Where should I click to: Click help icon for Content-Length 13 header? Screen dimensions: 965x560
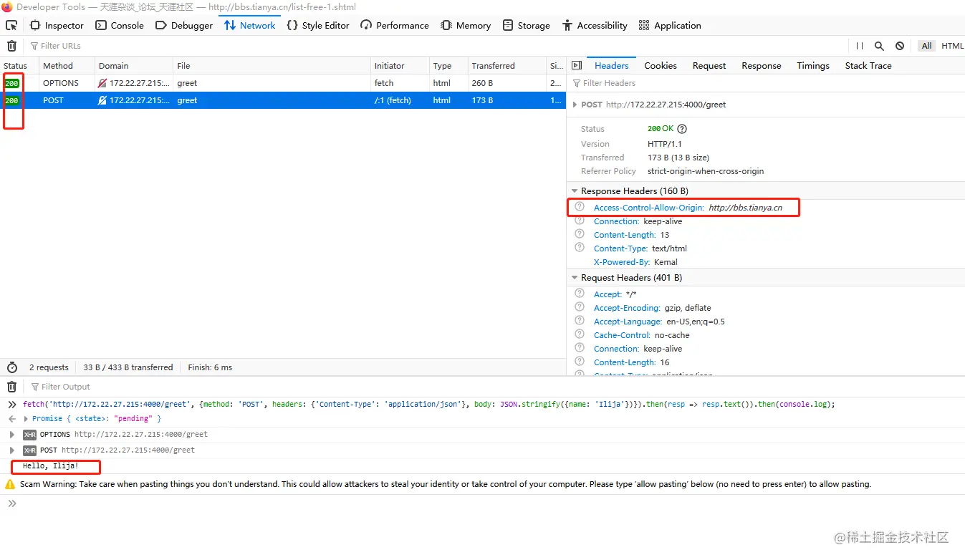580,234
